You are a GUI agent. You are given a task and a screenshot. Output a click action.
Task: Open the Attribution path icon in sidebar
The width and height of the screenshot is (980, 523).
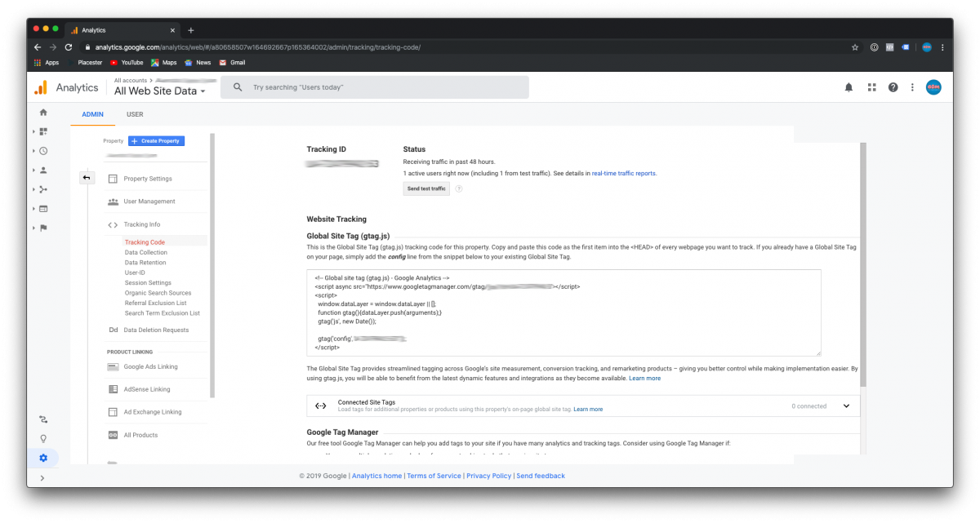point(43,419)
